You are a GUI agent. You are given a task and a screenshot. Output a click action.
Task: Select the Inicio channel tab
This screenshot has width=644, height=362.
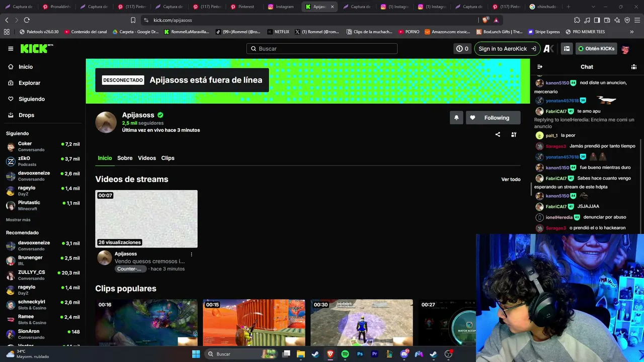[105, 158]
